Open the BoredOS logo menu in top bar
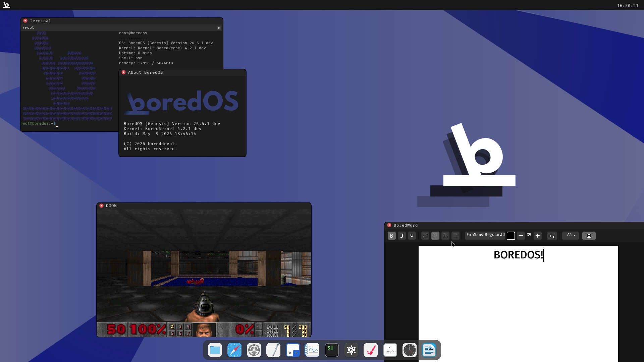644x362 pixels. point(6,5)
